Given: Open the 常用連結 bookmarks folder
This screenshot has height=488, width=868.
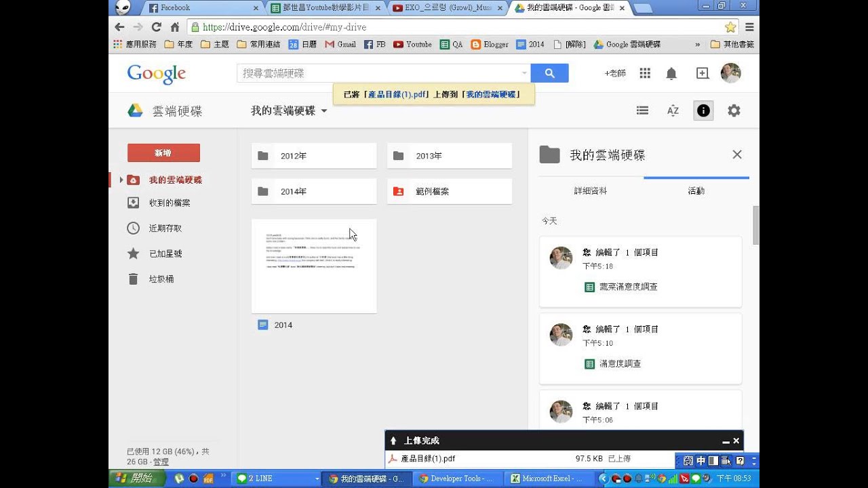Looking at the screenshot, I should pos(258,45).
